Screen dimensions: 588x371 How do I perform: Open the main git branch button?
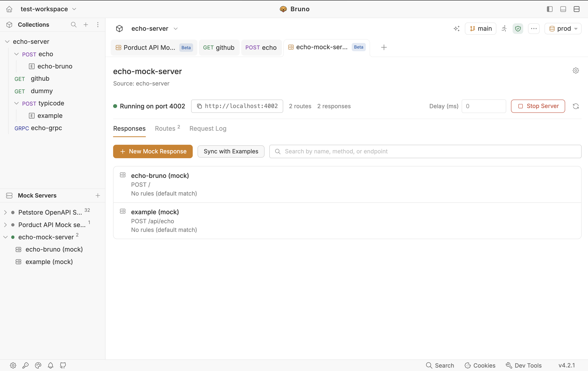tap(481, 29)
